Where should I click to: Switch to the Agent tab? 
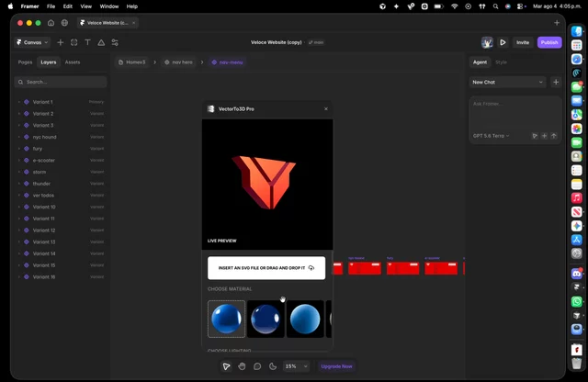480,62
